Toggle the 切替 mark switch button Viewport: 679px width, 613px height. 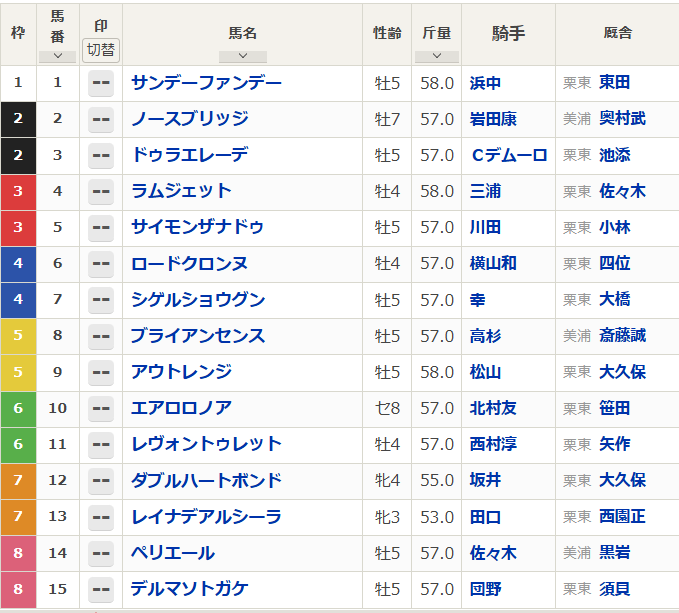[x=101, y=50]
